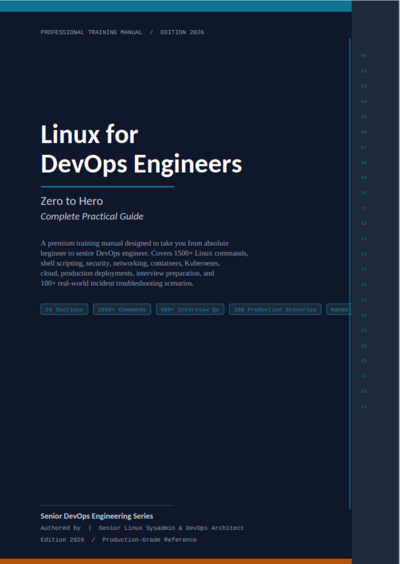Viewport: 400px width, 564px height.
Task: Click the section marker "20" in side strip
Action: pyautogui.click(x=364, y=346)
